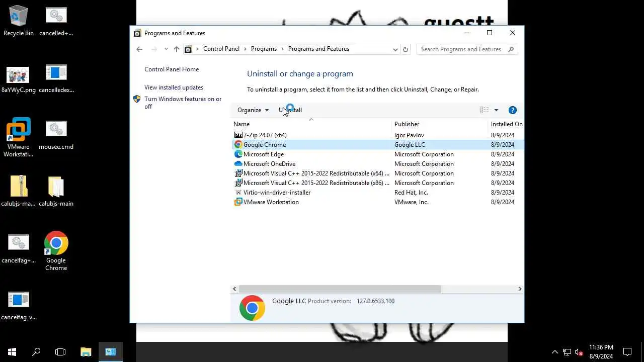Click the Visual C++ (x86) redistributable icon
This screenshot has height=362, width=644.
click(238, 183)
